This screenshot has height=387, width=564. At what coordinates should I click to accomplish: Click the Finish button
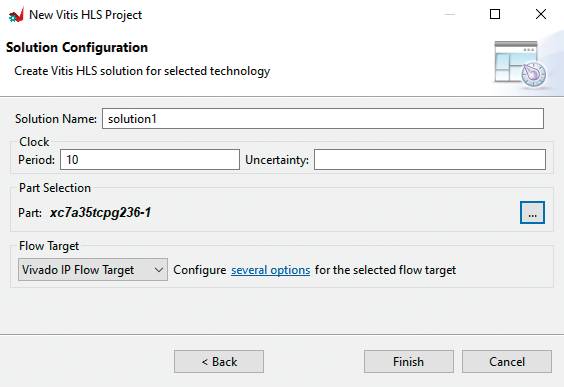pyautogui.click(x=409, y=361)
